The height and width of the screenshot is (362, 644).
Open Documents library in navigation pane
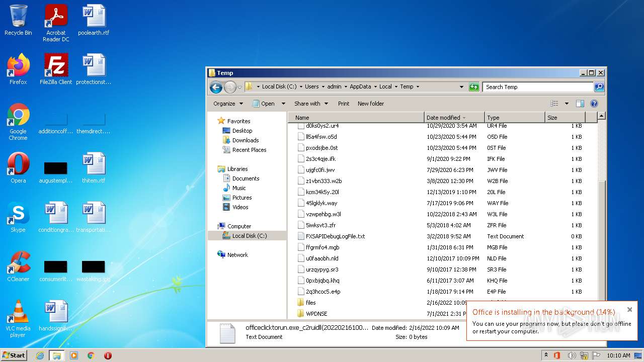(246, 178)
